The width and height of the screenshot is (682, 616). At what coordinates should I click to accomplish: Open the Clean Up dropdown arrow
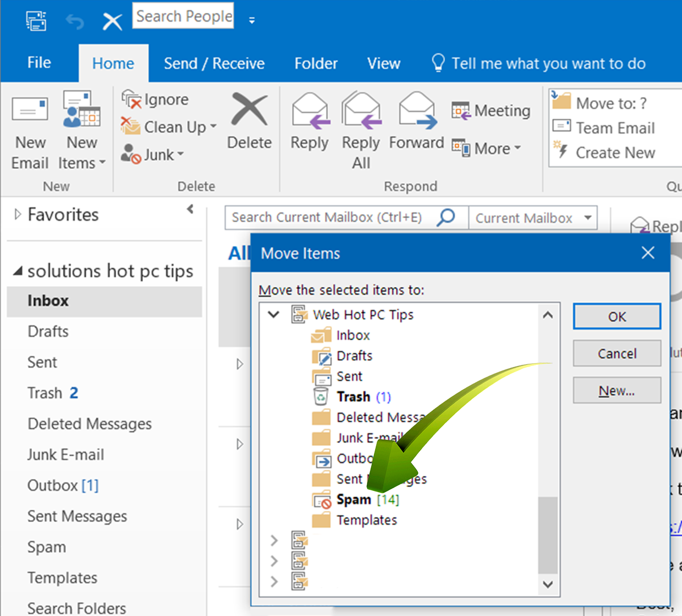coord(213,127)
